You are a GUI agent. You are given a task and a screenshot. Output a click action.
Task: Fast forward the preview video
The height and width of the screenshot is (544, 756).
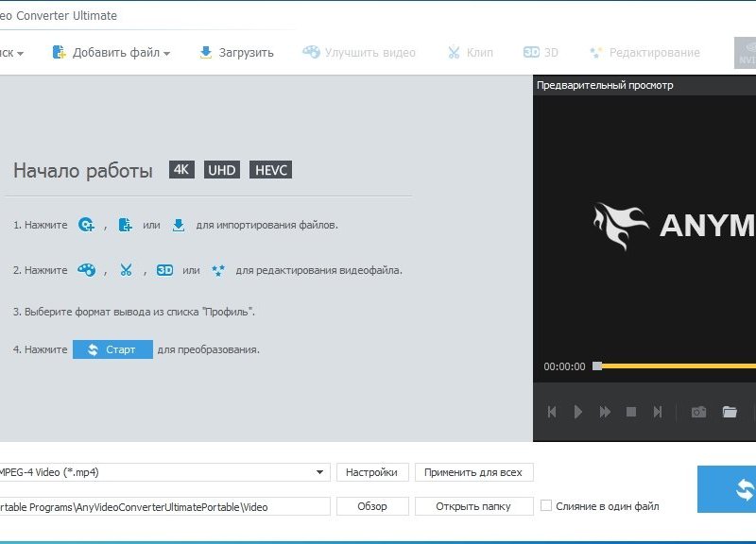point(605,412)
